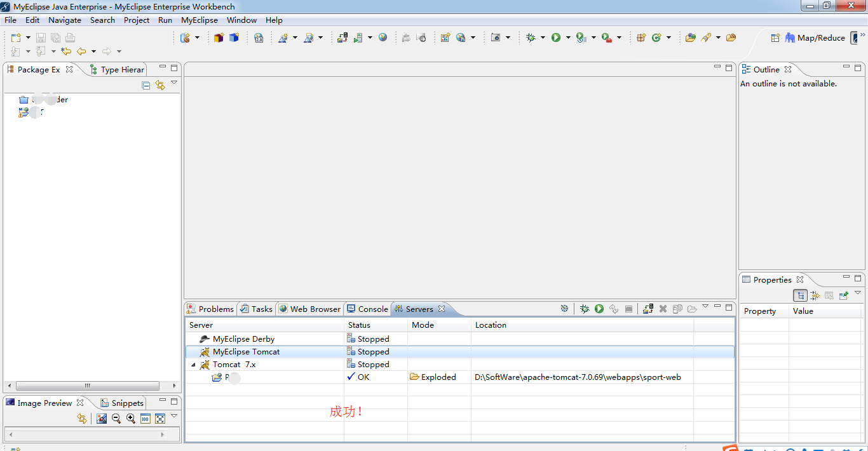The width and height of the screenshot is (868, 451).
Task: Click the Open Perspective icon
Action: (775, 38)
